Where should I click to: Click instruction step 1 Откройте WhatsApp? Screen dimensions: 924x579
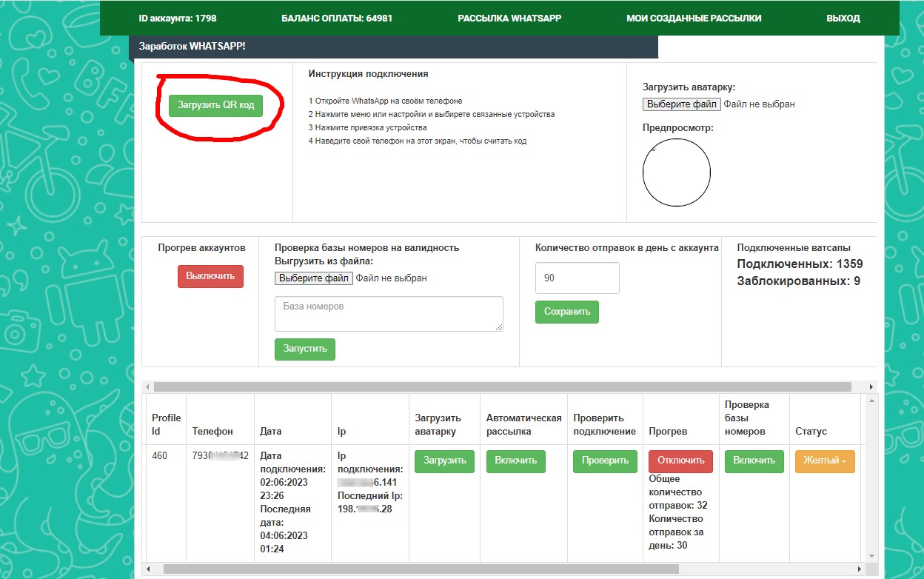point(385,101)
